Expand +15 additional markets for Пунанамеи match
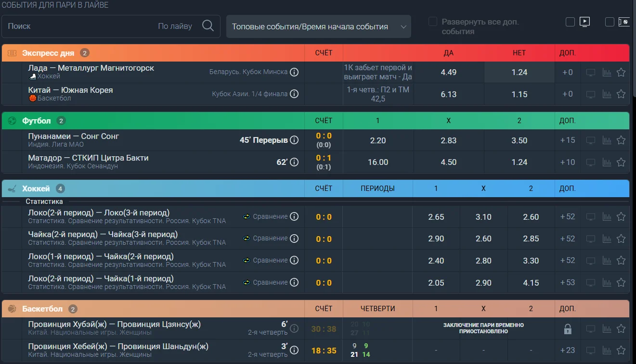This screenshot has height=364, width=636. point(568,140)
